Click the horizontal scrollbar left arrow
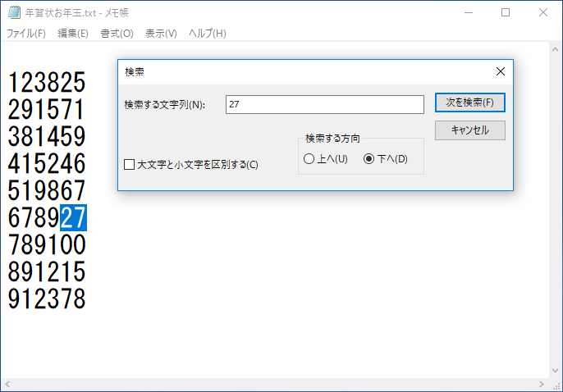The height and width of the screenshot is (392, 563). coord(8,385)
